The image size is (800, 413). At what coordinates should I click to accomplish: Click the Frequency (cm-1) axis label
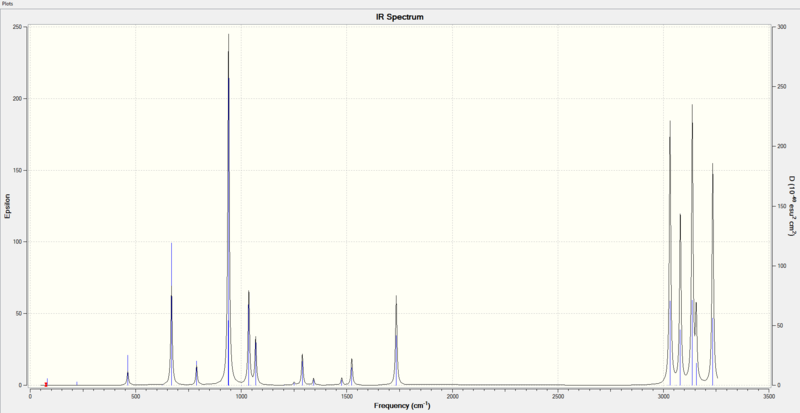[x=402, y=405]
